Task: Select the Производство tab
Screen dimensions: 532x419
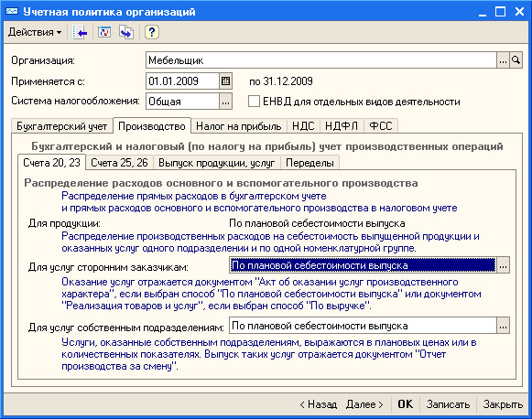Action: coord(152,125)
